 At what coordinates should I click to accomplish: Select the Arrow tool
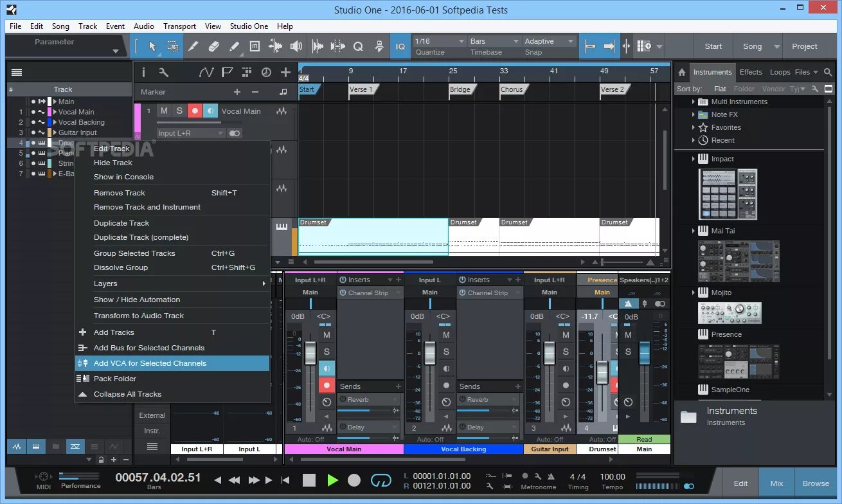[152, 46]
